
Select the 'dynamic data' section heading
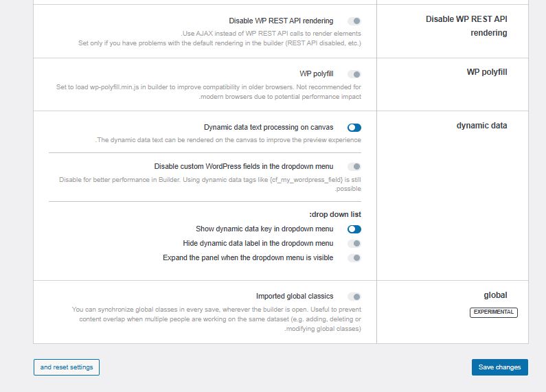[x=481, y=126]
